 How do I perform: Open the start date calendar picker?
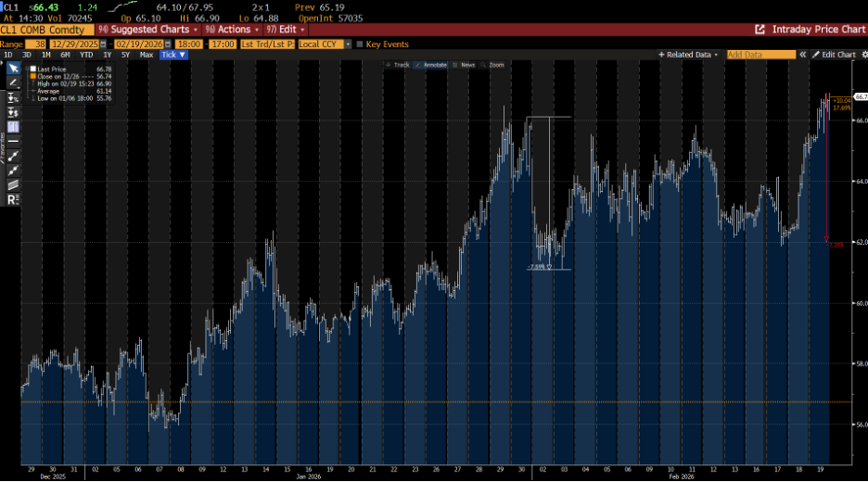click(x=104, y=44)
